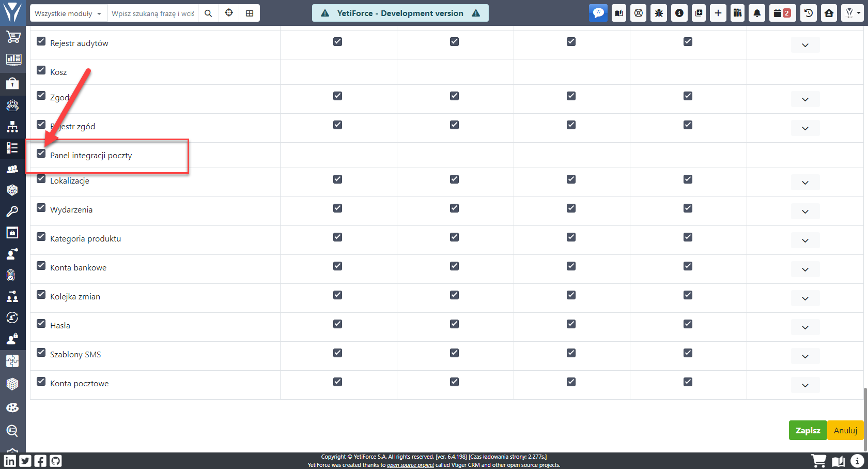The width and height of the screenshot is (868, 469).
Task: Open the Facebook icon in footer
Action: [x=40, y=460]
